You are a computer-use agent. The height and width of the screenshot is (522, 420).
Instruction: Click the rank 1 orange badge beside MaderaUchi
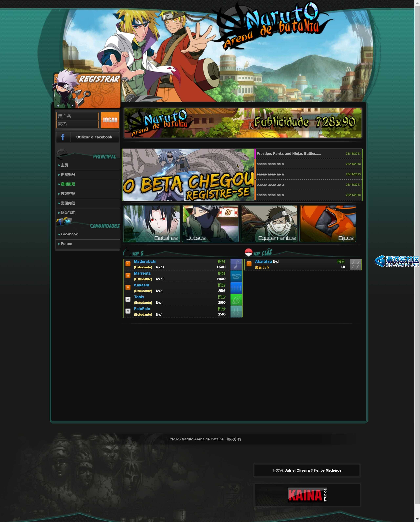[128, 264]
